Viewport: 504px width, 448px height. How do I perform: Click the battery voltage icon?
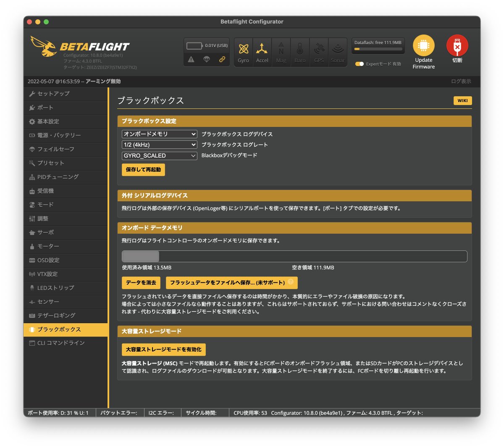194,45
